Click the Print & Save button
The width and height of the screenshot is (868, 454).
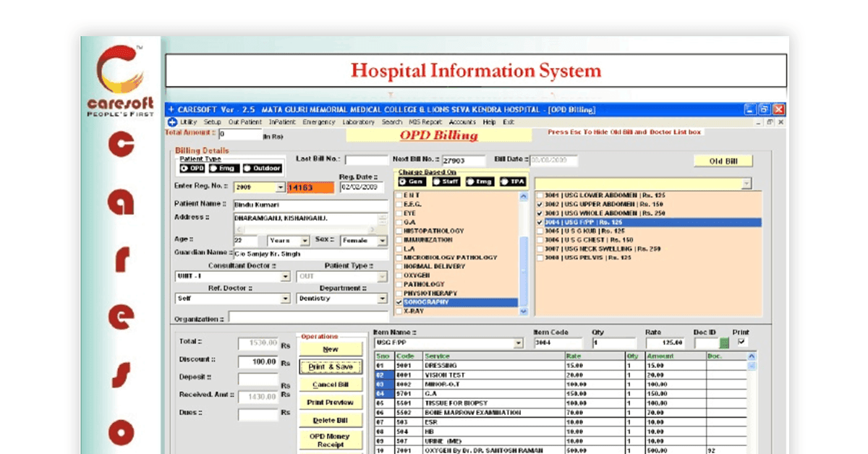(x=331, y=367)
